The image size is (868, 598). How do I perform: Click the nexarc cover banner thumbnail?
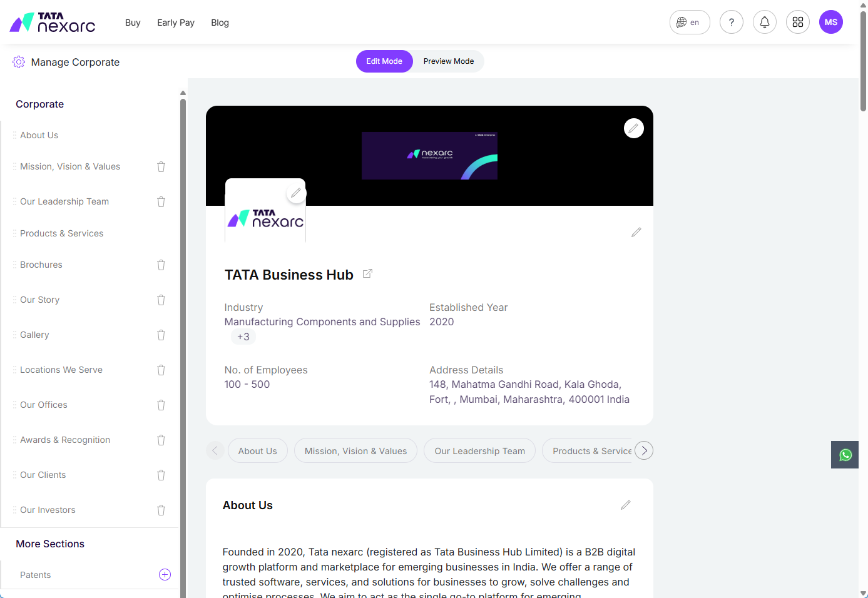point(429,156)
